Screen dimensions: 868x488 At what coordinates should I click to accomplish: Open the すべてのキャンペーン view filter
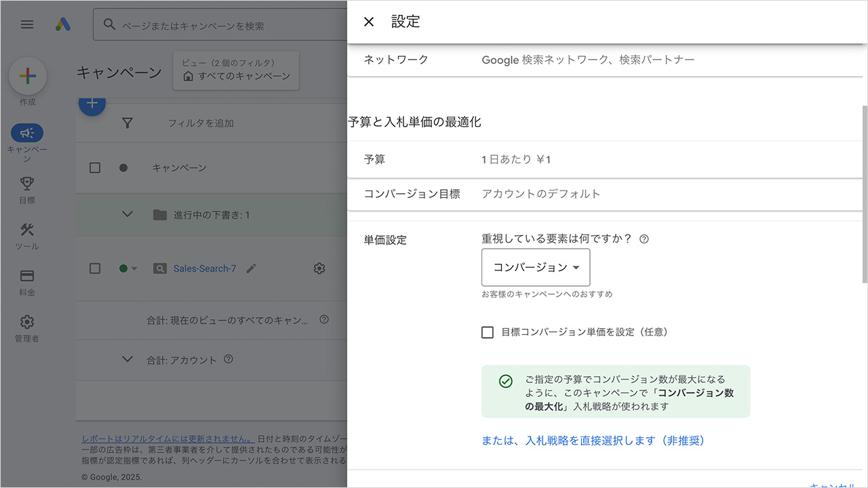coord(235,70)
